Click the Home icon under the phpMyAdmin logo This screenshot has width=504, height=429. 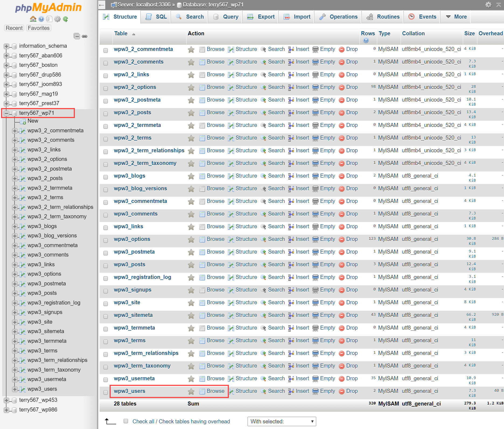[33, 19]
